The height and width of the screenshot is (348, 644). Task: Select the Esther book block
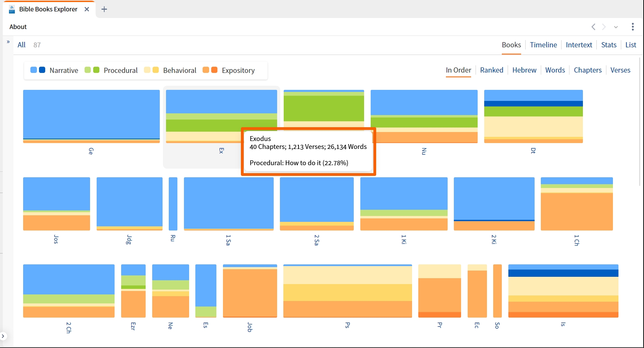[x=206, y=291]
